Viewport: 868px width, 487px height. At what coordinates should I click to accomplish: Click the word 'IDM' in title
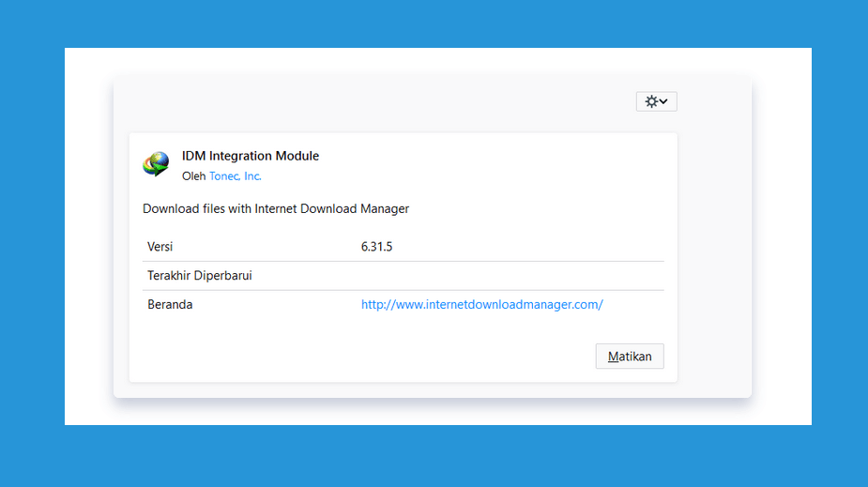(193, 156)
